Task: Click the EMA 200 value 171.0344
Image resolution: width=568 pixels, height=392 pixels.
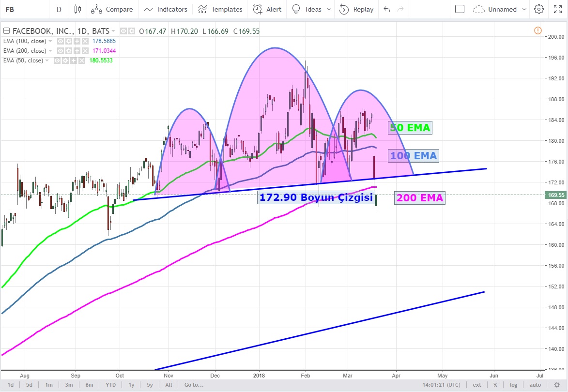Action: (x=104, y=51)
